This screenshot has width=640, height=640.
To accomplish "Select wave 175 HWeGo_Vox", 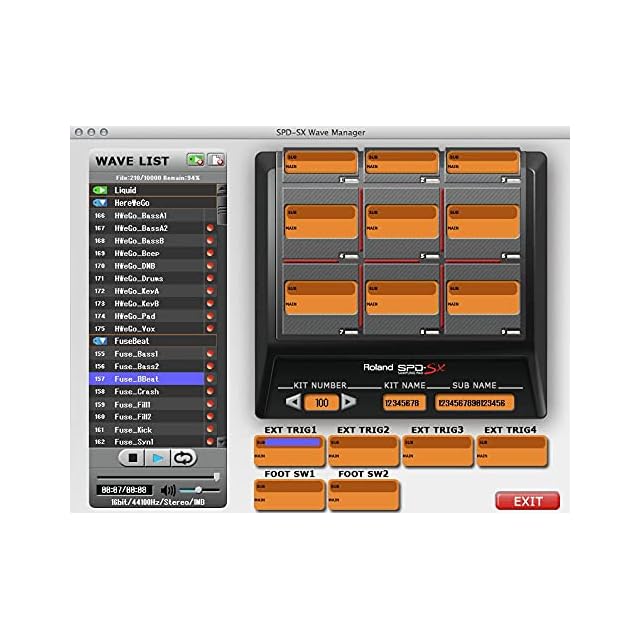I will click(147, 329).
